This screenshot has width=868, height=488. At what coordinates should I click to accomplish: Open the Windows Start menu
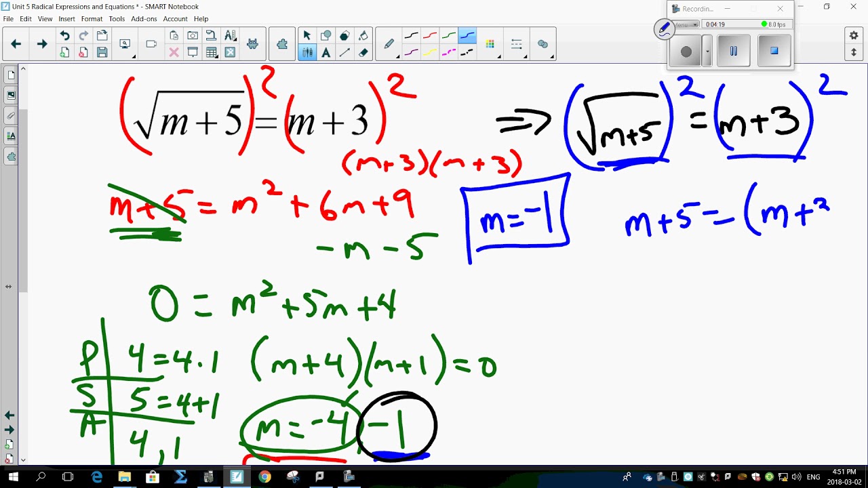coord(14,477)
